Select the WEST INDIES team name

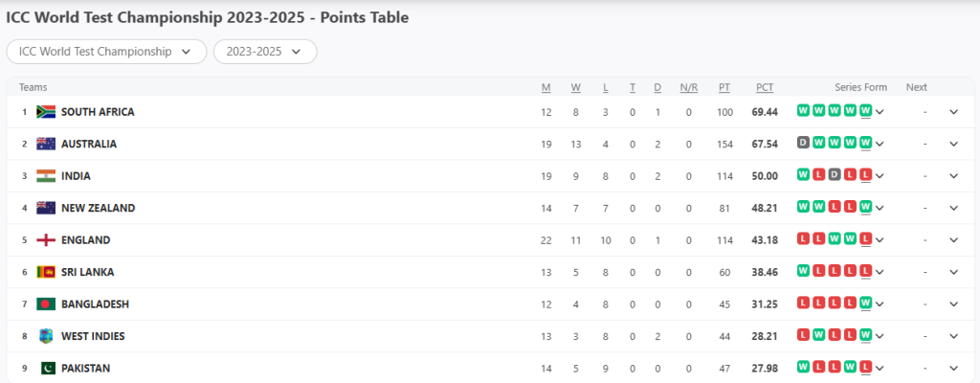click(93, 336)
